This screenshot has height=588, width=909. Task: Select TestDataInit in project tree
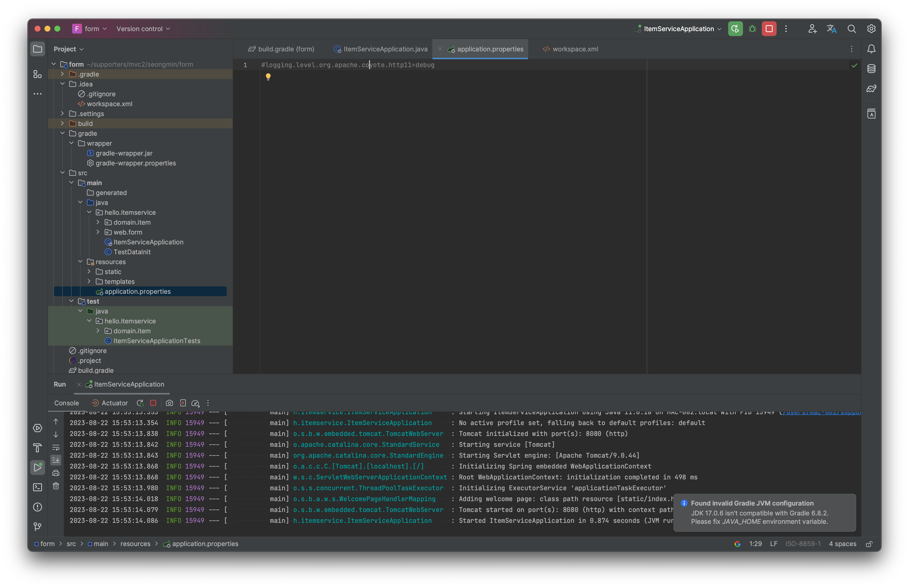point(132,252)
